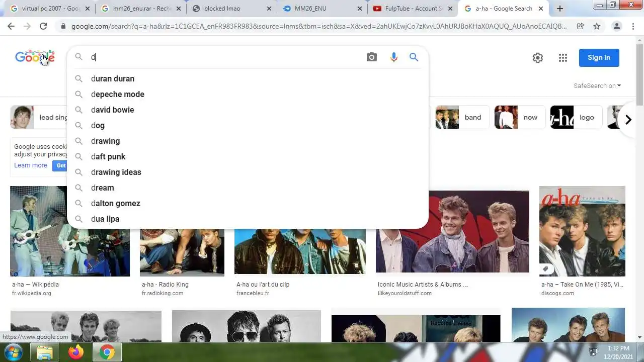The image size is (644, 362).
Task: Filter images by the 'lead singer' chip
Action: click(x=39, y=117)
